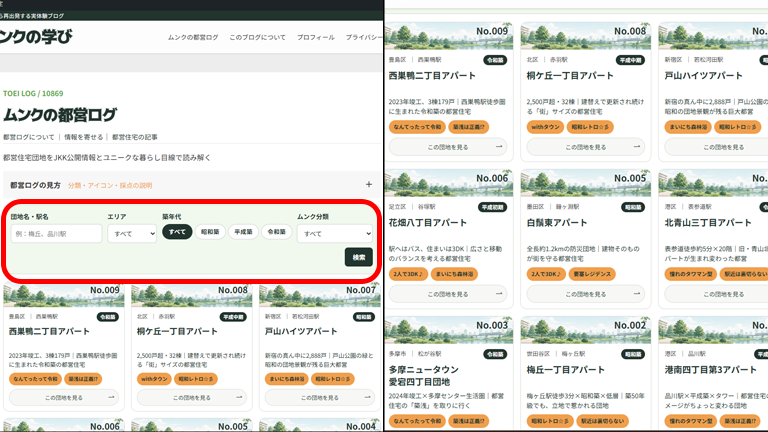
Task: Click 昭和レトロ tag on 梅丘一丁目アパート card
Action: click(550, 421)
